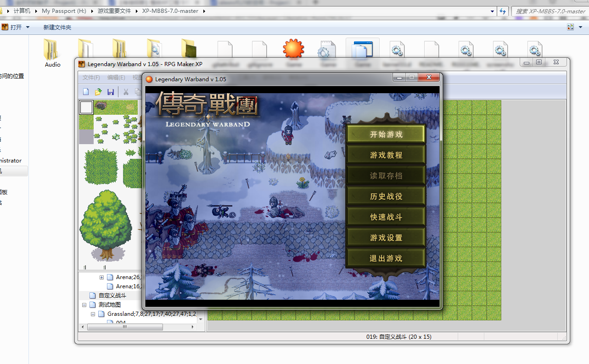
Task: Collapse the 测试地图 tree node
Action: click(x=84, y=305)
